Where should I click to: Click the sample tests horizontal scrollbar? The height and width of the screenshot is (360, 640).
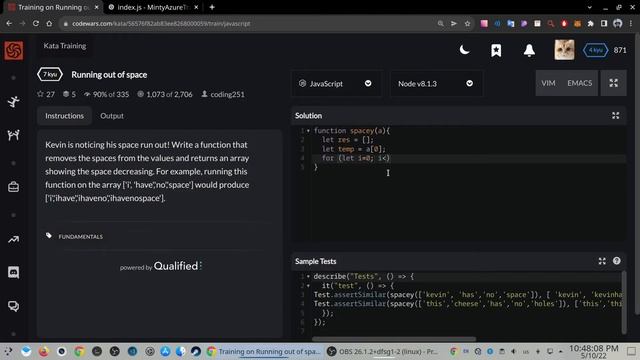coord(394,339)
